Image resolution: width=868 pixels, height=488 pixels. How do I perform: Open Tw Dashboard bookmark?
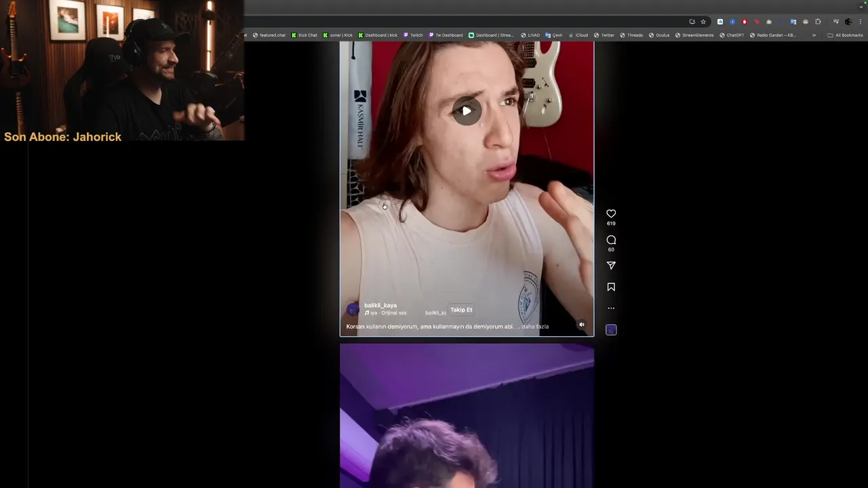click(x=446, y=35)
